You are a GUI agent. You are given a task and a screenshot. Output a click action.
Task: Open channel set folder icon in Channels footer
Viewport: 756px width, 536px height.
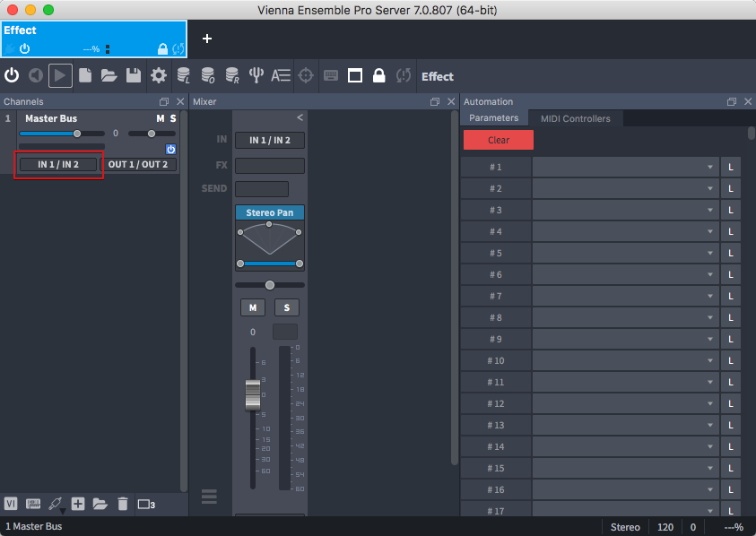(100, 505)
